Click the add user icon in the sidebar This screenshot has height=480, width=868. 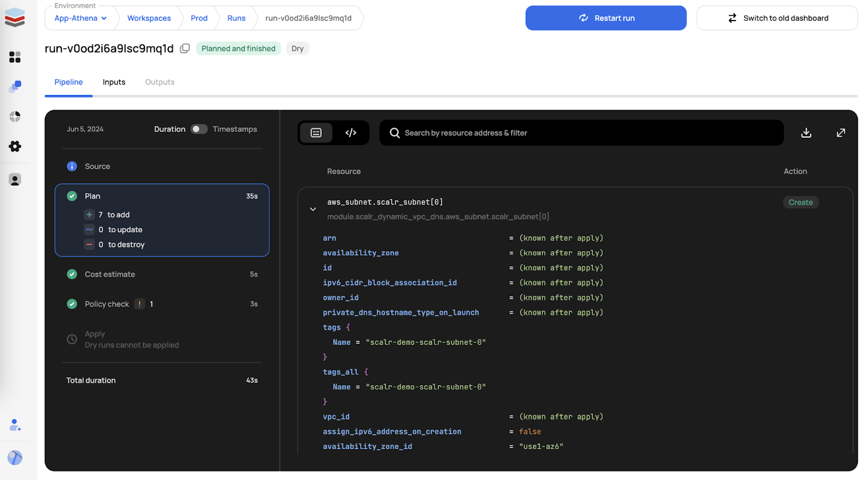point(15,425)
